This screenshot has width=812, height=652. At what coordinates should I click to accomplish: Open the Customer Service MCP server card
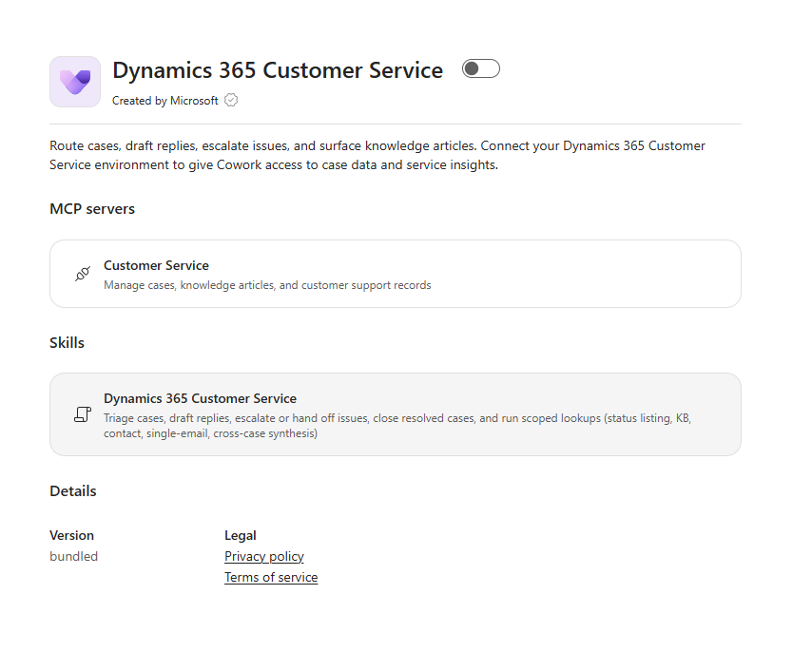pos(396,274)
